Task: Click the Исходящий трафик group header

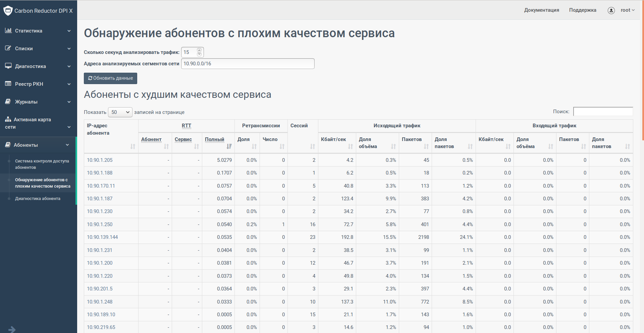Action: point(397,126)
